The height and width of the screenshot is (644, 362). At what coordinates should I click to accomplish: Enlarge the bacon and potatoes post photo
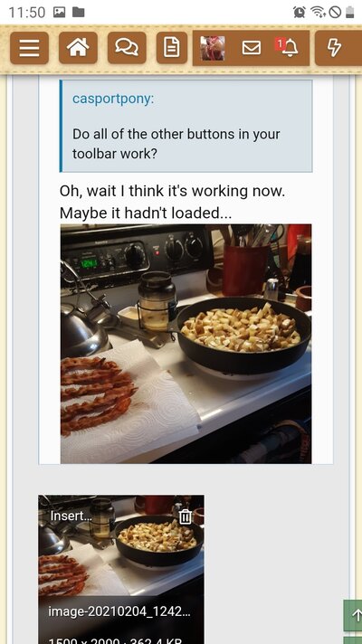coord(186,344)
